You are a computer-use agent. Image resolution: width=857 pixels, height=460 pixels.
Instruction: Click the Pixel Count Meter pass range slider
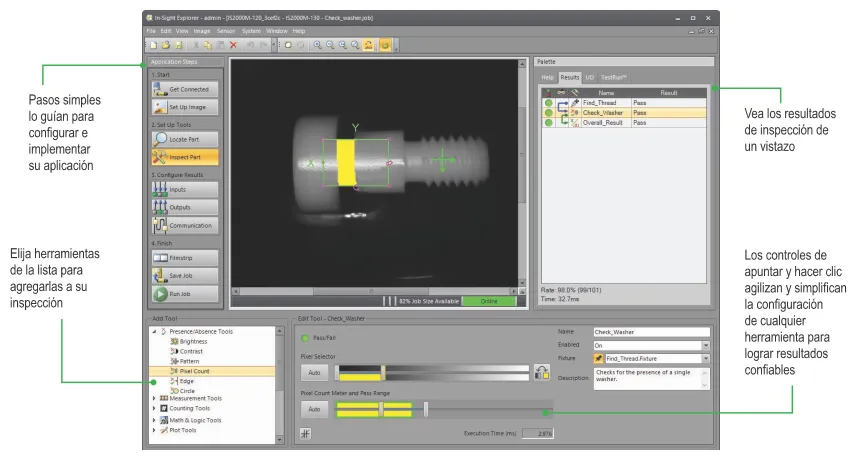click(426, 409)
